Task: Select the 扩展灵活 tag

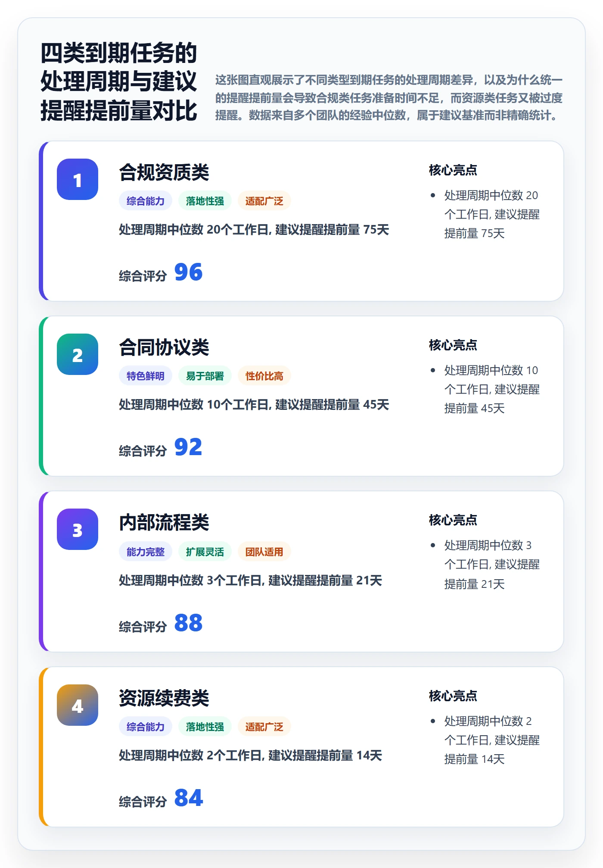Action: click(205, 552)
